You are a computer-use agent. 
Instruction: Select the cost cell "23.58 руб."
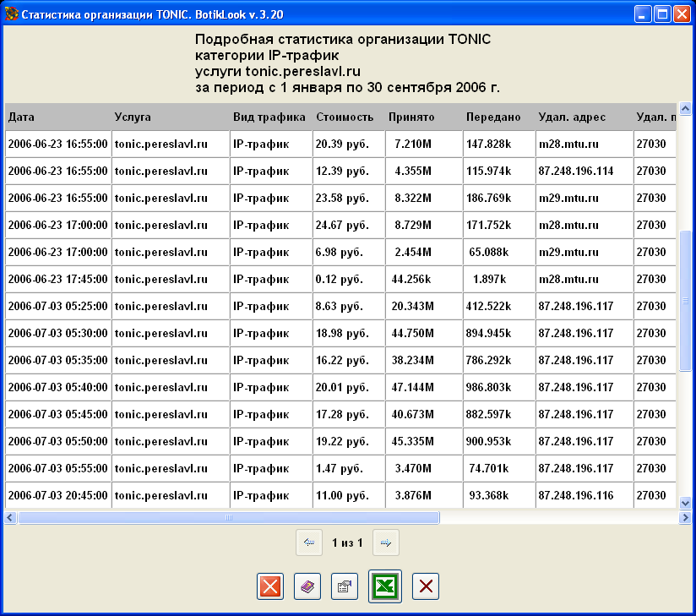coord(349,198)
